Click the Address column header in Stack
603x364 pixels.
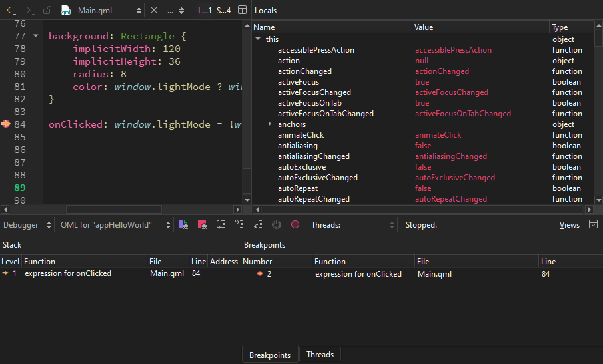(224, 261)
